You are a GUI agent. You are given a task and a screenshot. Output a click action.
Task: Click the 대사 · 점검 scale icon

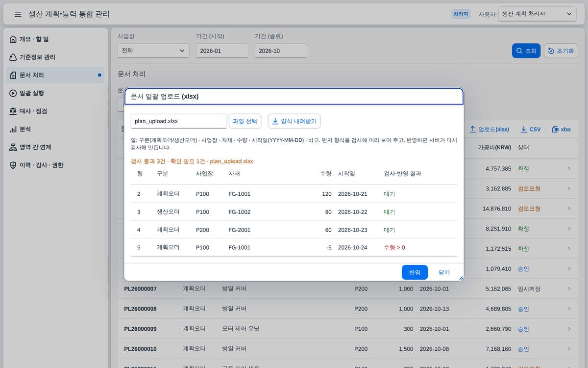[13, 111]
